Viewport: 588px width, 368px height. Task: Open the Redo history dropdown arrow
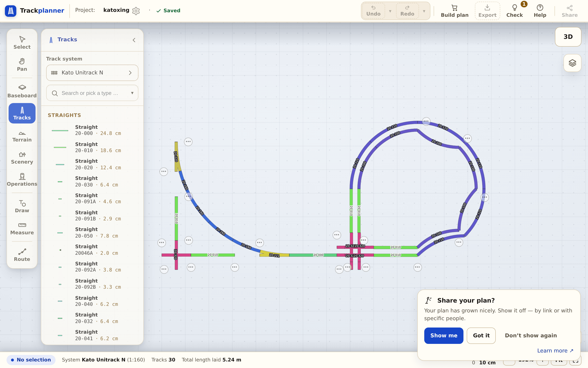pos(424,11)
